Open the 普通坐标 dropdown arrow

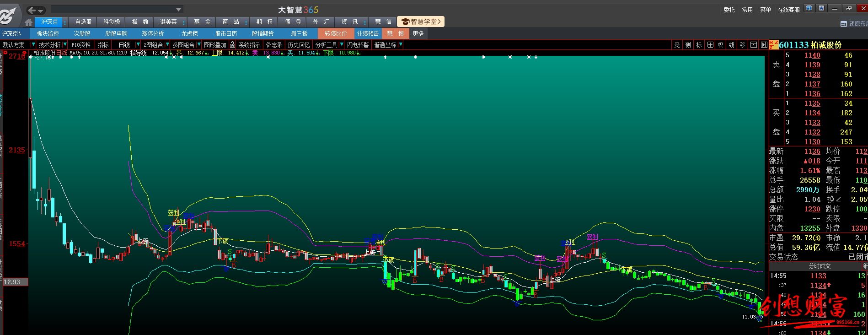click(401, 44)
